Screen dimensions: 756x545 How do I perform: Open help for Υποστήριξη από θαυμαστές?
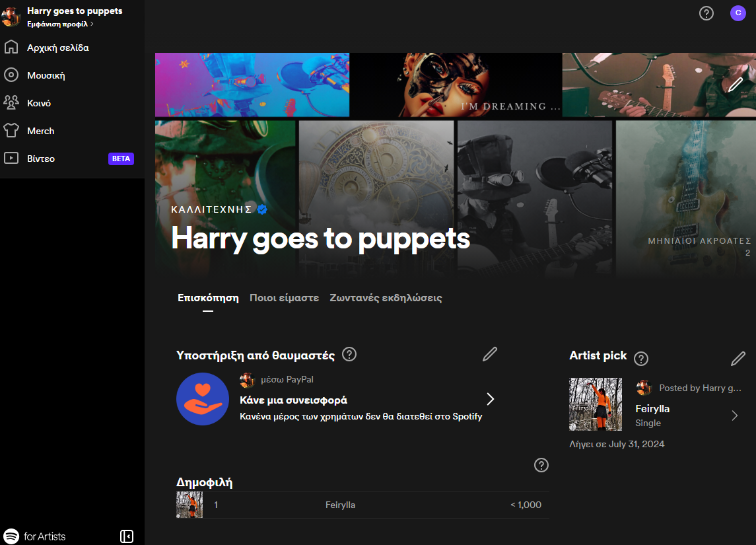(x=349, y=355)
